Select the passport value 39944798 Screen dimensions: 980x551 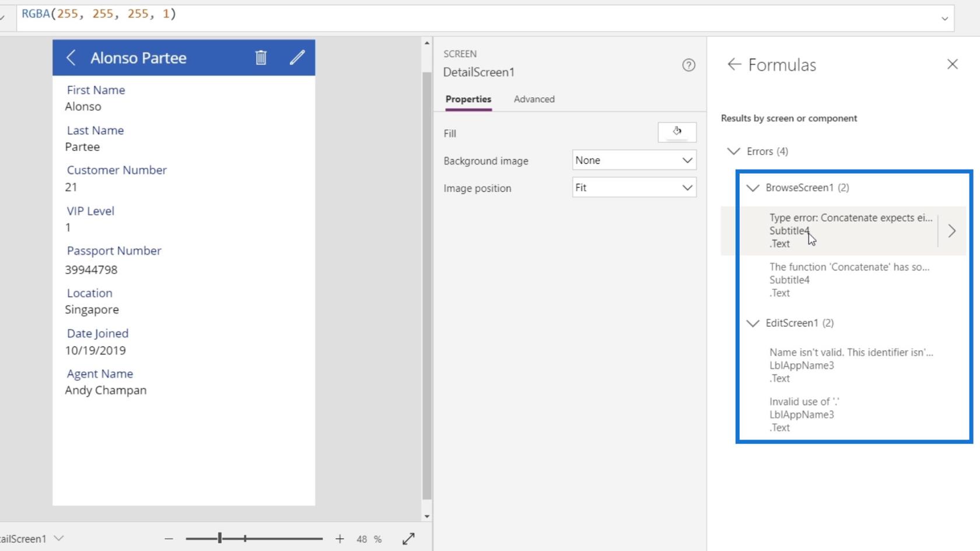(x=91, y=269)
